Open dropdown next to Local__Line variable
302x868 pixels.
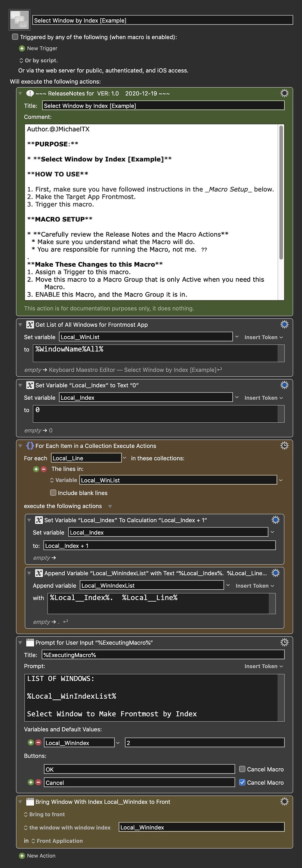pyautogui.click(x=125, y=458)
